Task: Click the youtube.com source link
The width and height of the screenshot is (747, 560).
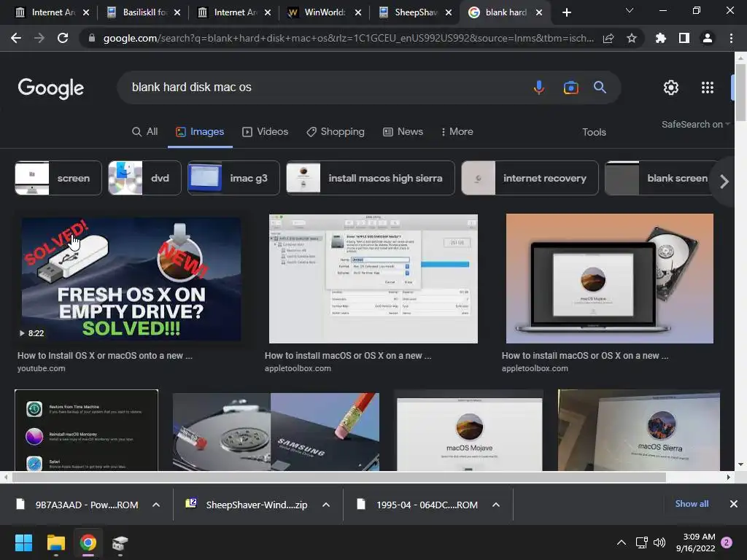Action: 42,368
